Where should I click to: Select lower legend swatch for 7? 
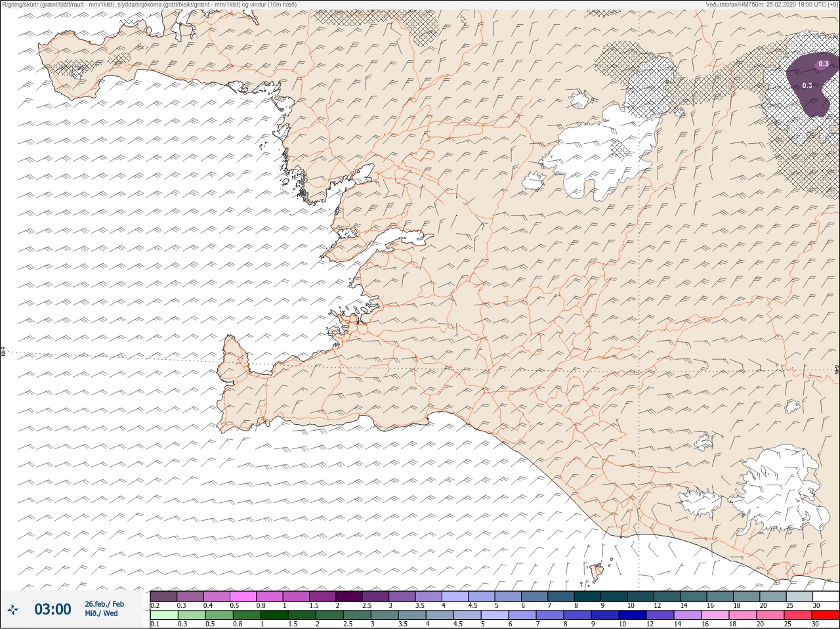tap(550, 615)
